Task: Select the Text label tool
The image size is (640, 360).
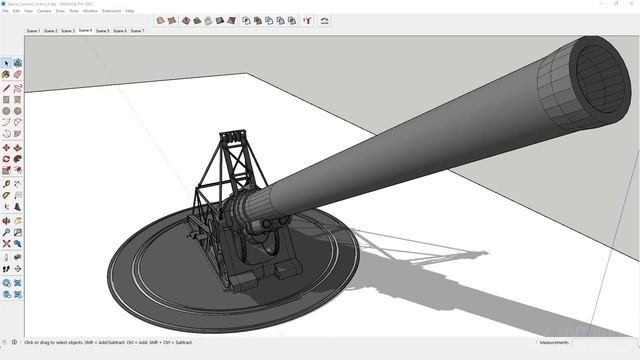Action: point(18,196)
